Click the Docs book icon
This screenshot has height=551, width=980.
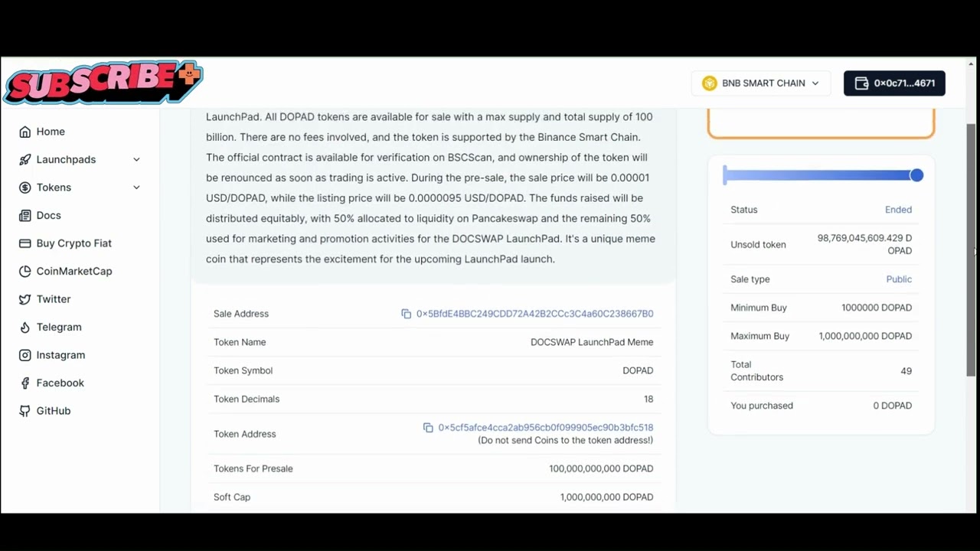(x=25, y=215)
